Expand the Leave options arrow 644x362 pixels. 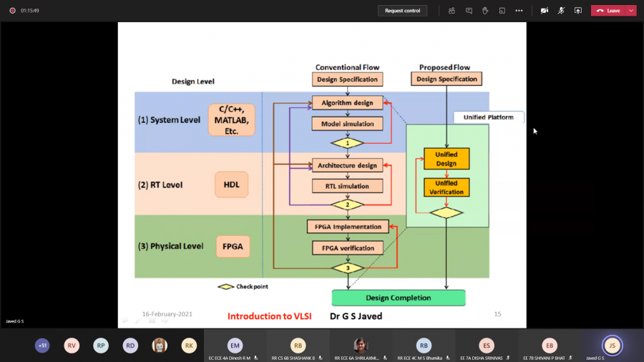(x=630, y=11)
